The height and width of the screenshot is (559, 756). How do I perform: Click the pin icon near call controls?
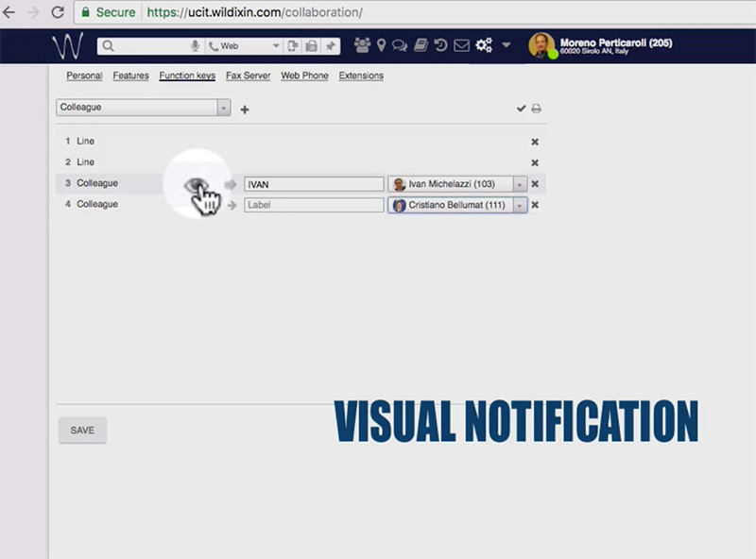click(x=331, y=44)
